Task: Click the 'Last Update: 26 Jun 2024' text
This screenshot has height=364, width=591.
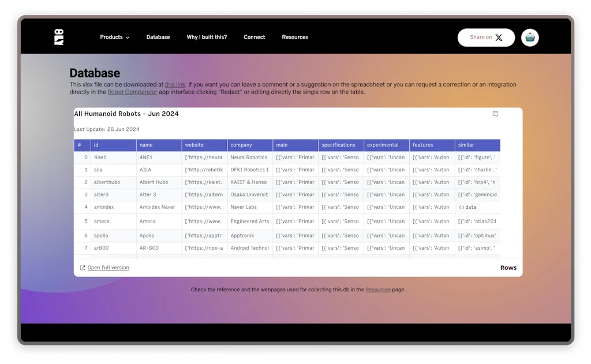Action: (x=107, y=129)
